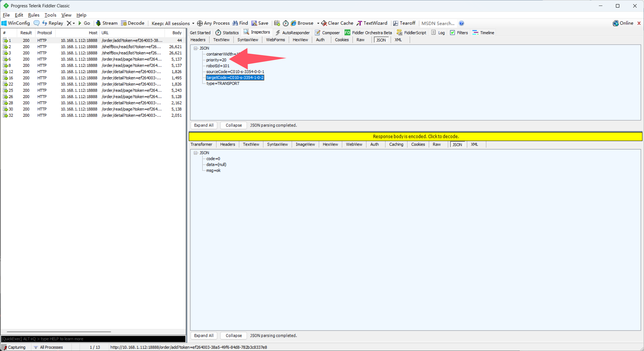Open the Find sessions tool
Image resolution: width=644 pixels, height=351 pixels.
240,23
